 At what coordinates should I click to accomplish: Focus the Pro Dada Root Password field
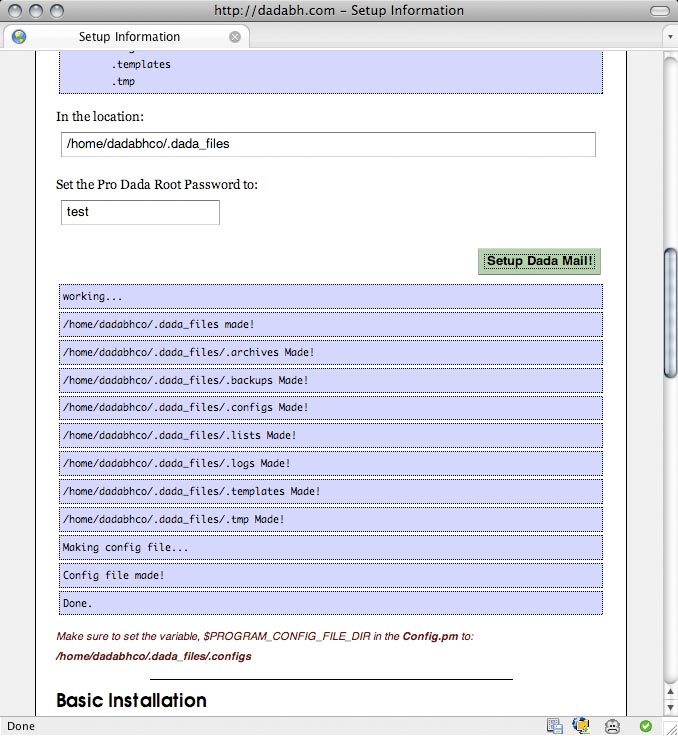tap(140, 212)
